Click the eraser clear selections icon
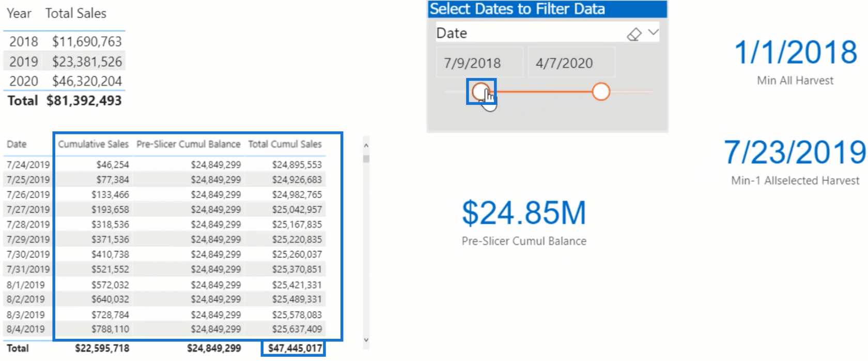868x361 pixels. coord(634,34)
